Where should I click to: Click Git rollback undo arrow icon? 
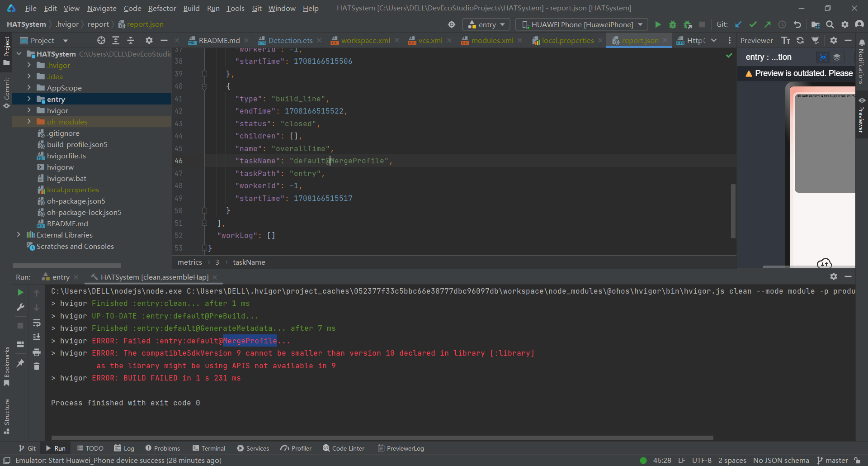point(797,24)
